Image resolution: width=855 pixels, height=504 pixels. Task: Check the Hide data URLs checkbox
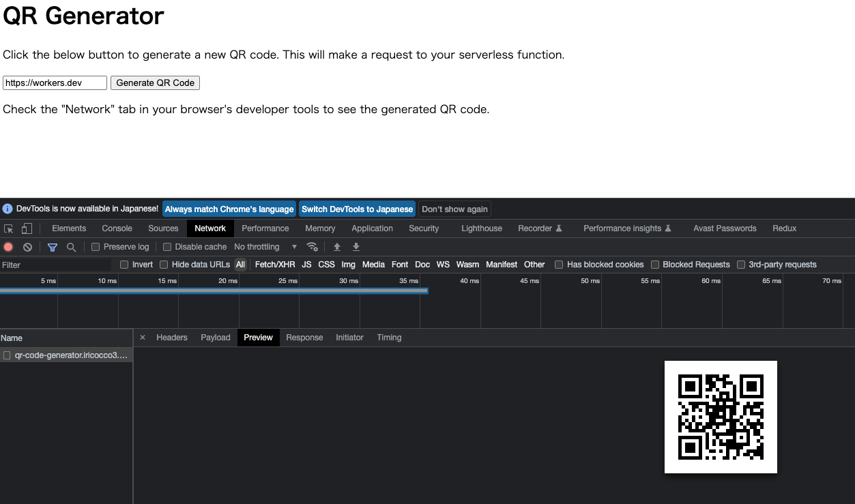164,265
